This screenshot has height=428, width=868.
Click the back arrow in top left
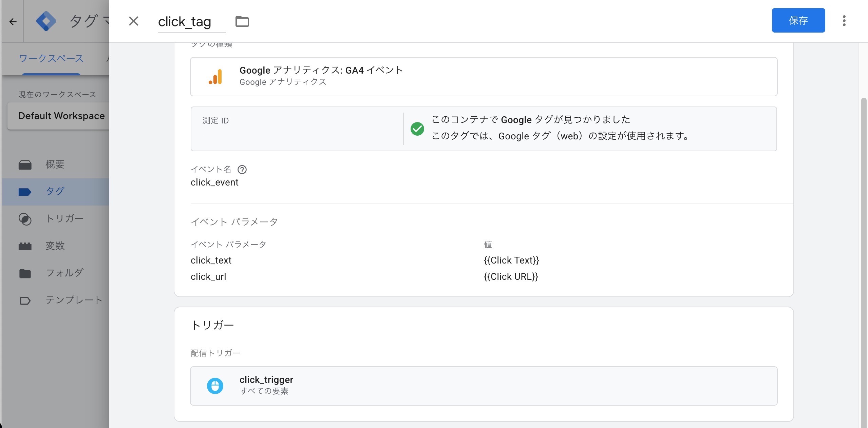(13, 22)
